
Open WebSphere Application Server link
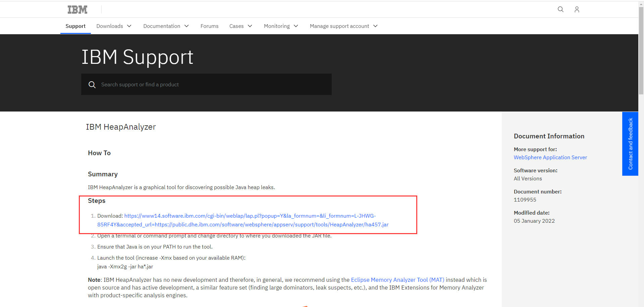[x=550, y=158]
